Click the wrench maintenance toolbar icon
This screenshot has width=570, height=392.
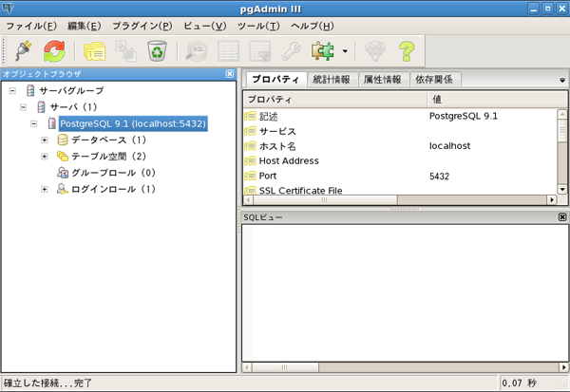[x=292, y=51]
